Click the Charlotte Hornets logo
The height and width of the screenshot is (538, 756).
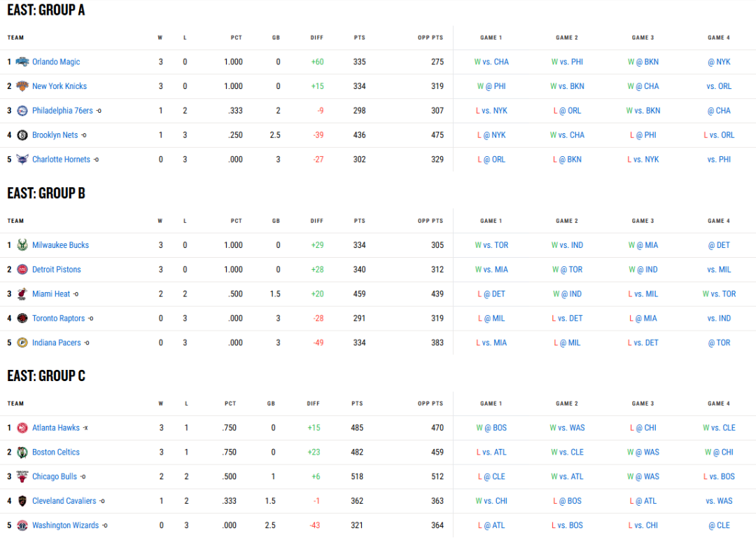pyautogui.click(x=22, y=160)
